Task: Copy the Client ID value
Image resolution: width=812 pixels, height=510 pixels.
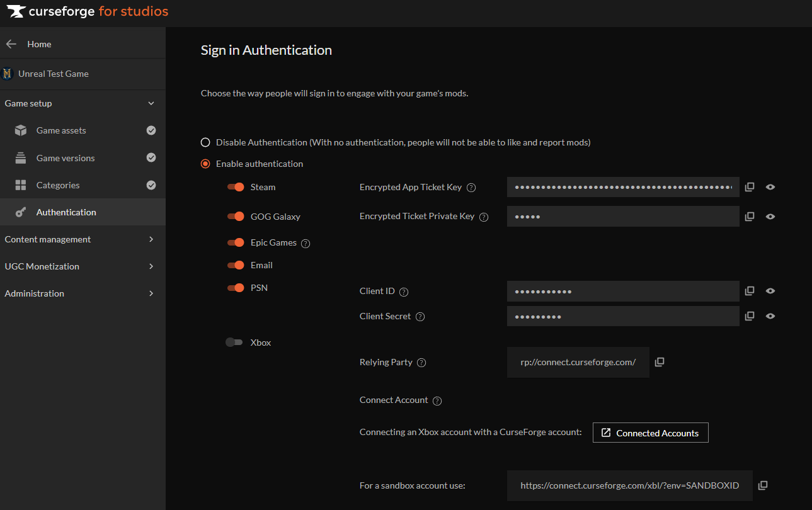Action: (750, 291)
